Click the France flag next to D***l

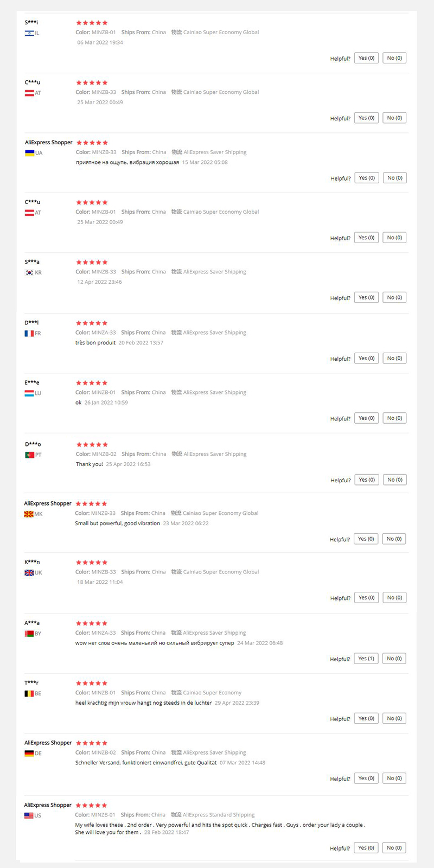coord(29,333)
